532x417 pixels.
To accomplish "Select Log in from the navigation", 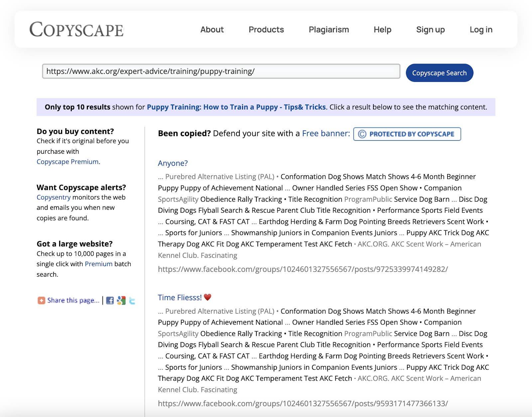I will (481, 30).
